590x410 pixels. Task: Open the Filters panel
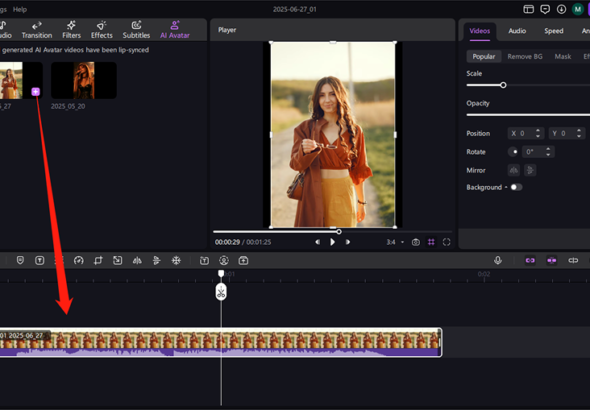[x=71, y=30]
